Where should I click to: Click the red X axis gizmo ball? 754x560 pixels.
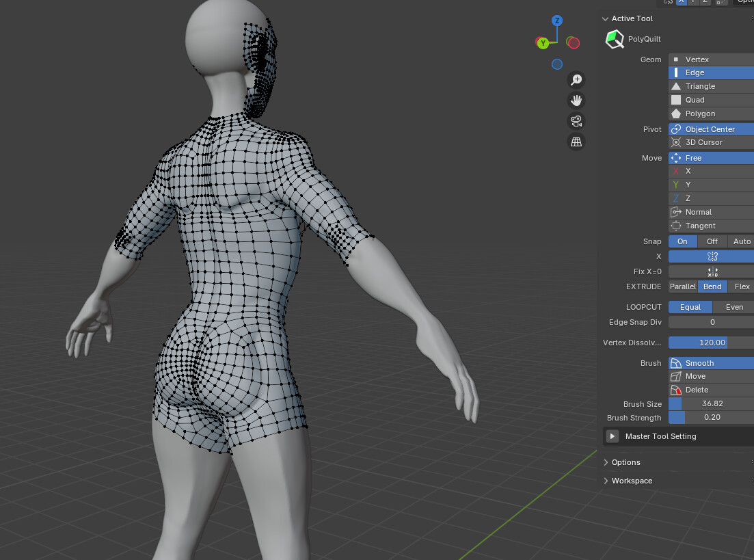573,43
